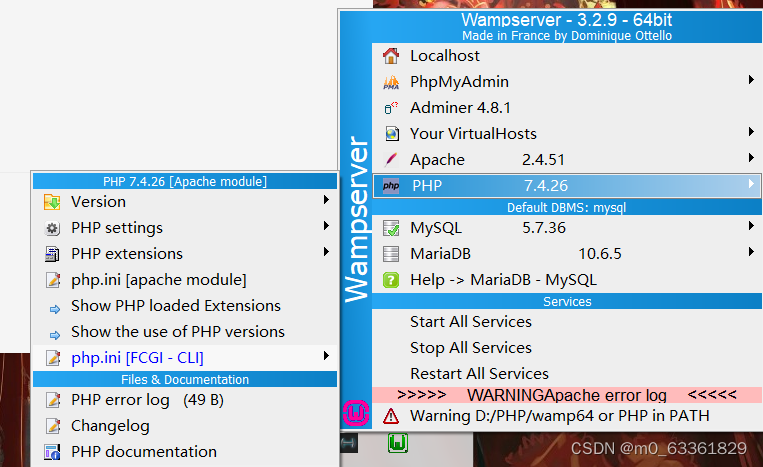Screen dimensions: 763x467
Task: Click the Localhost house icon
Action: point(391,56)
